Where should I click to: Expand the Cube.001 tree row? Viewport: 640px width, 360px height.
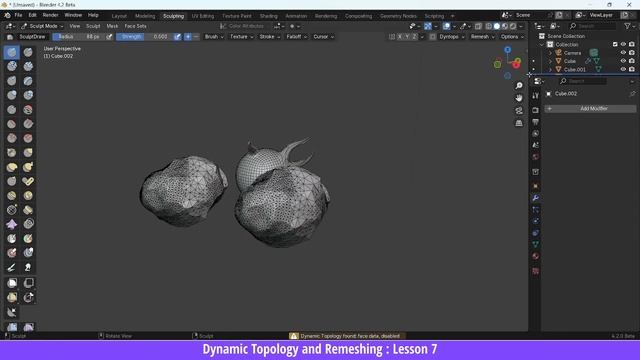click(550, 69)
